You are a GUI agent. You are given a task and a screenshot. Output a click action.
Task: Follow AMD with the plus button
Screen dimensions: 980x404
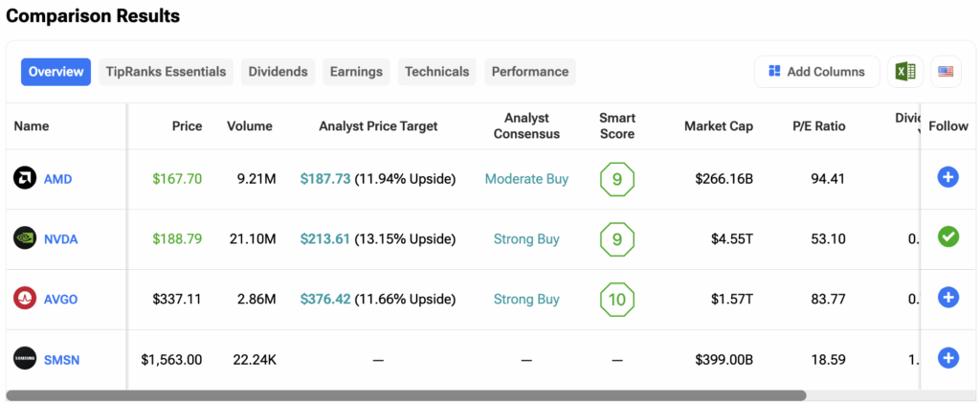(947, 177)
